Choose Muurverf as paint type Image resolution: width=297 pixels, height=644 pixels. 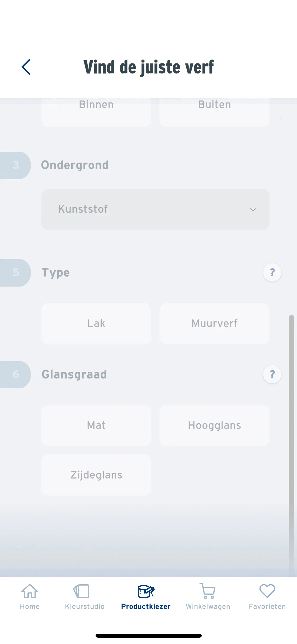(214, 323)
